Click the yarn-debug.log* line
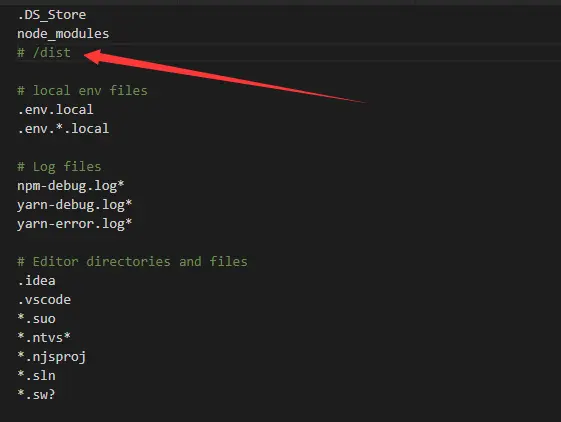The height and width of the screenshot is (422, 561). (x=75, y=205)
